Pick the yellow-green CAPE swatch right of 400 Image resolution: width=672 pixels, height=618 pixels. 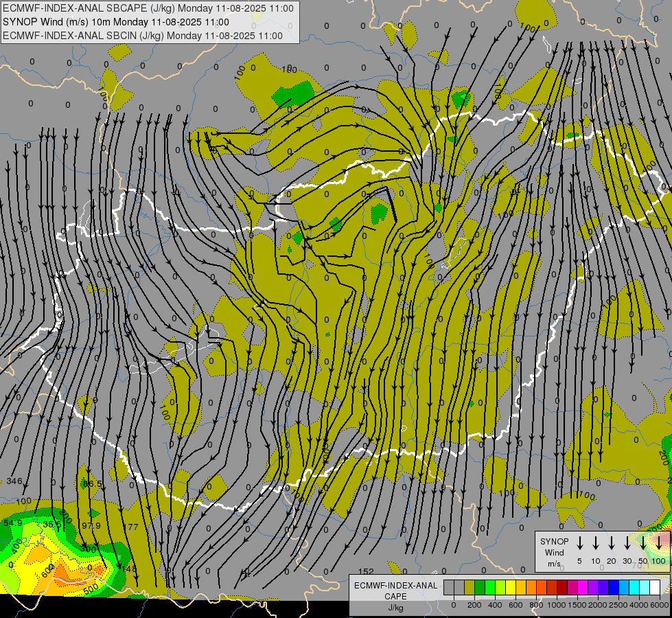[500, 588]
